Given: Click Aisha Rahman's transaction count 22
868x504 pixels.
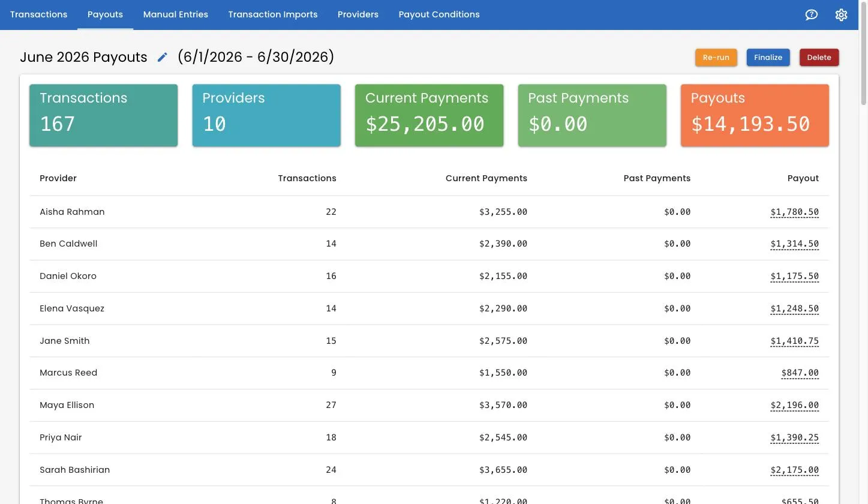Looking at the screenshot, I should [331, 212].
